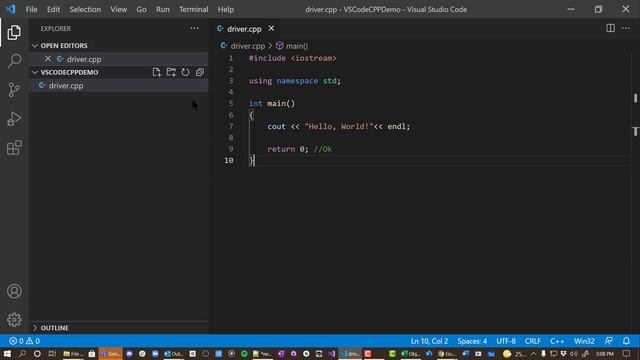Viewport: 640px width, 360px height.
Task: Click the "Hello, World!" string in code
Action: click(x=339, y=126)
